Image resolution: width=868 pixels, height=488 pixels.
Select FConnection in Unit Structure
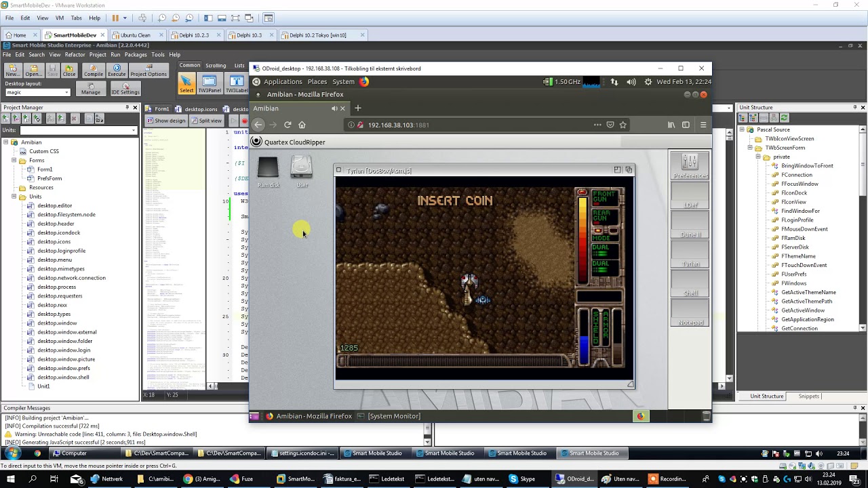(797, 175)
